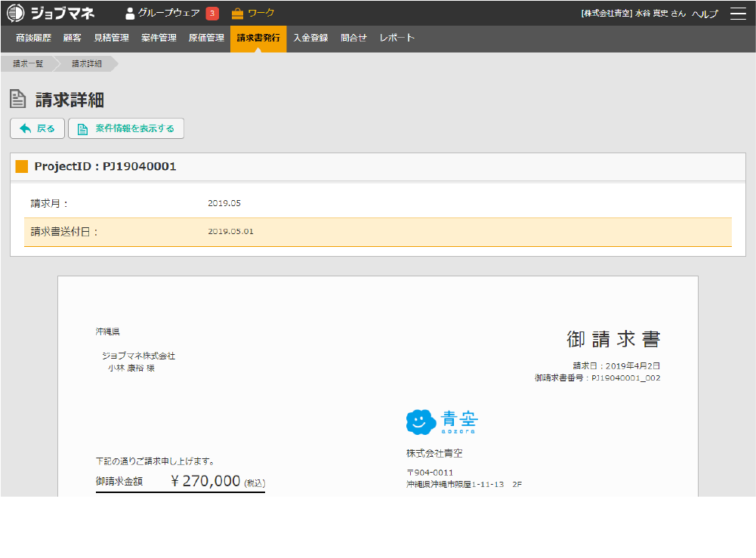756x558 pixels.
Task: Select the 顧客 menu item
Action: [73, 38]
